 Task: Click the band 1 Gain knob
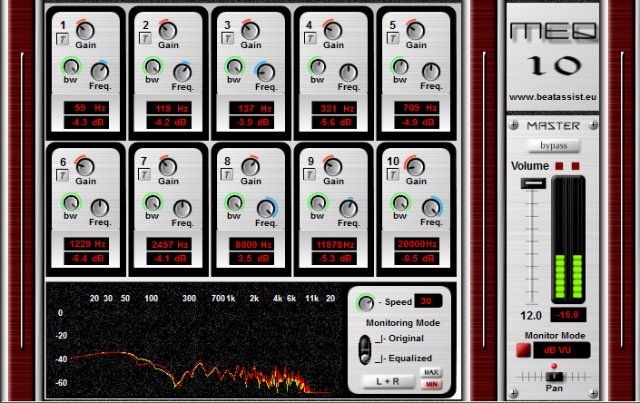point(85,31)
